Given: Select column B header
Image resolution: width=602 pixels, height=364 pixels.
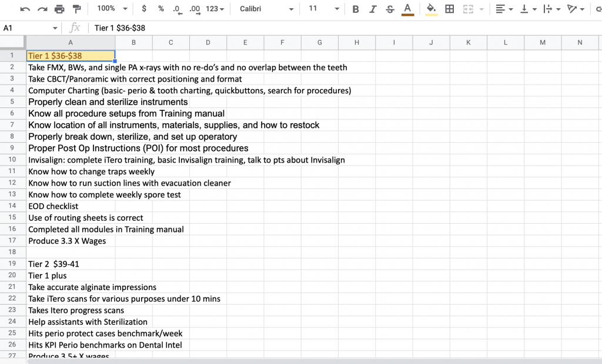Looking at the screenshot, I should pyautogui.click(x=133, y=43).
